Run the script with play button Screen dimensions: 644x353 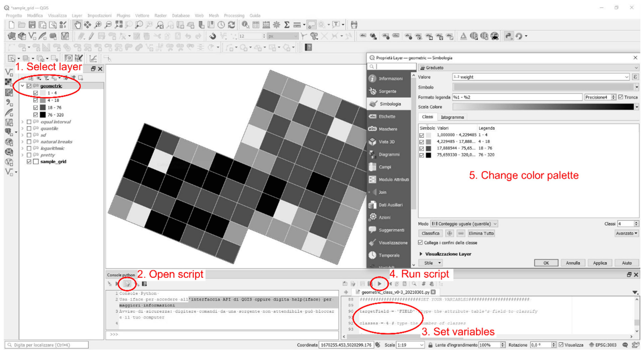(x=379, y=284)
